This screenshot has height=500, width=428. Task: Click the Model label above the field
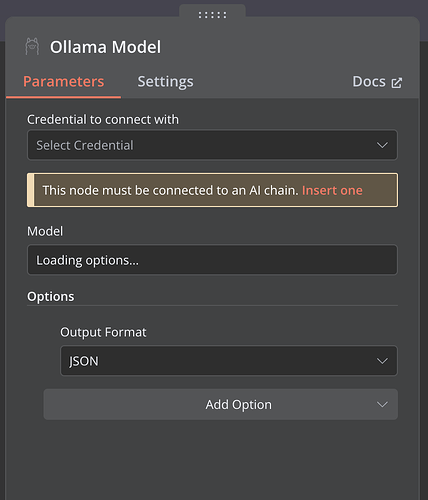(x=45, y=231)
